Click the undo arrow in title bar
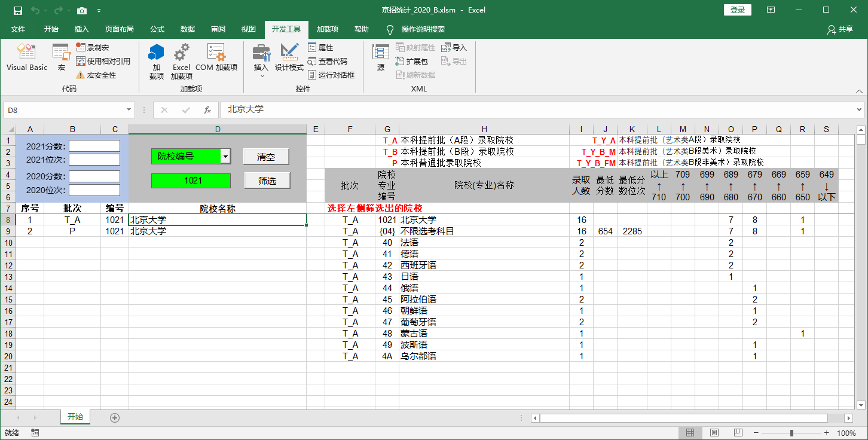The height and width of the screenshot is (440, 868). pyautogui.click(x=35, y=10)
